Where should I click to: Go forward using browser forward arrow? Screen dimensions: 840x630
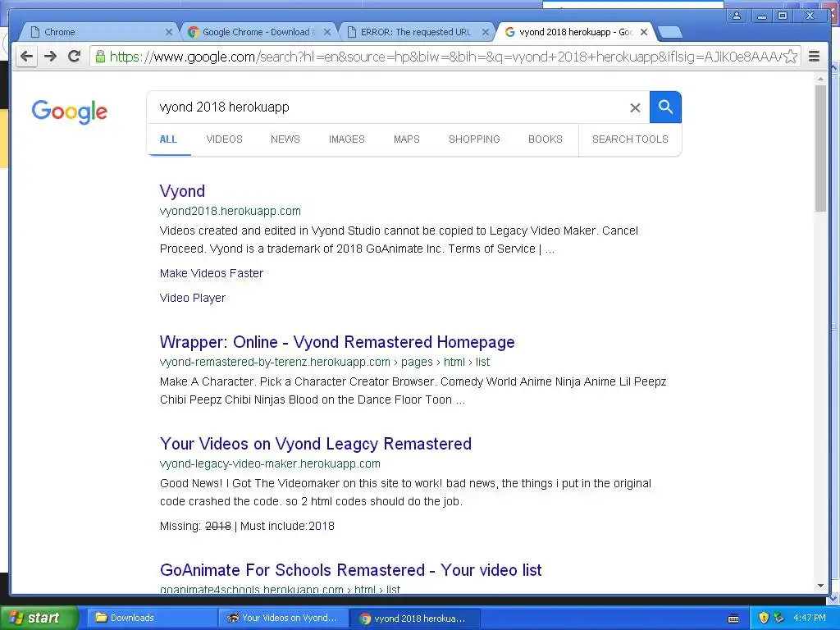50,57
